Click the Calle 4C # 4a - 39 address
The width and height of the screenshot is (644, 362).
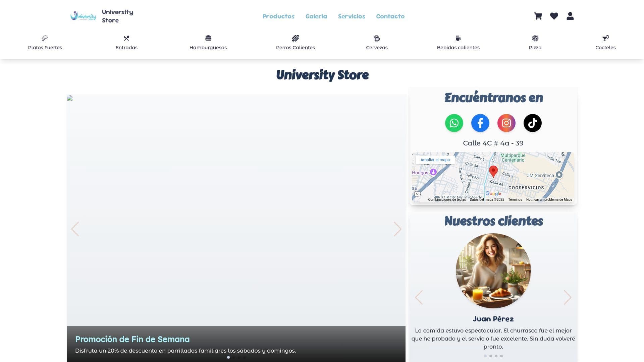[493, 143]
